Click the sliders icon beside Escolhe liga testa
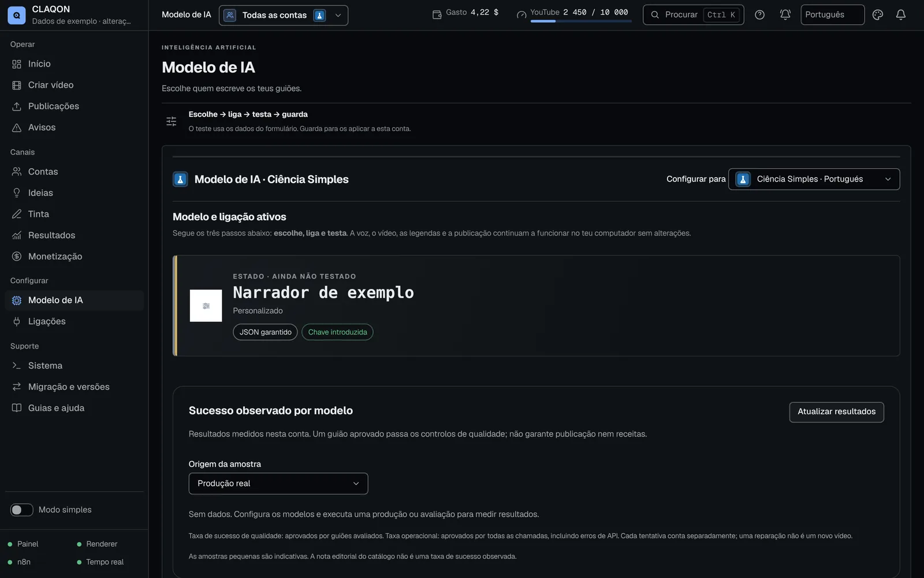The height and width of the screenshot is (578, 924). [x=172, y=121]
